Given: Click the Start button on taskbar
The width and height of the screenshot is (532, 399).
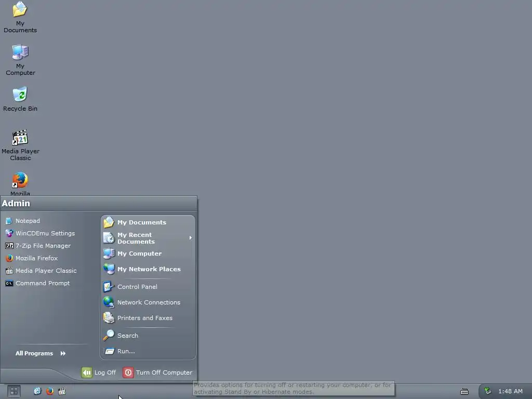Looking at the screenshot, I should [x=14, y=392].
